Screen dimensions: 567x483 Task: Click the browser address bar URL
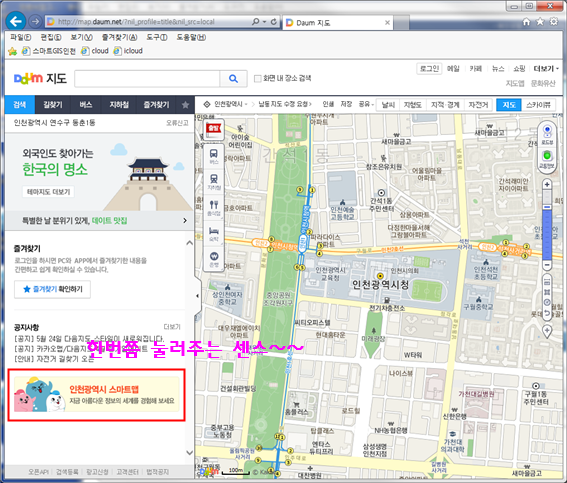pos(136,22)
